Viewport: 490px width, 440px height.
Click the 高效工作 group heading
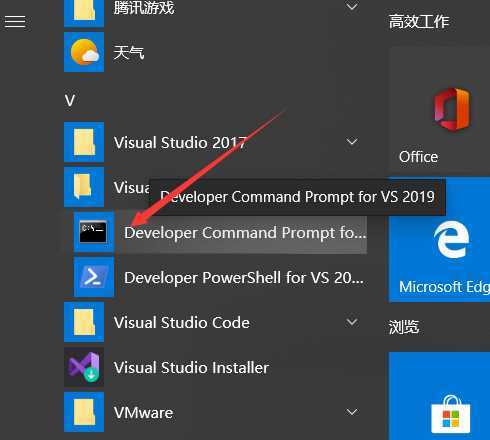[x=419, y=22]
